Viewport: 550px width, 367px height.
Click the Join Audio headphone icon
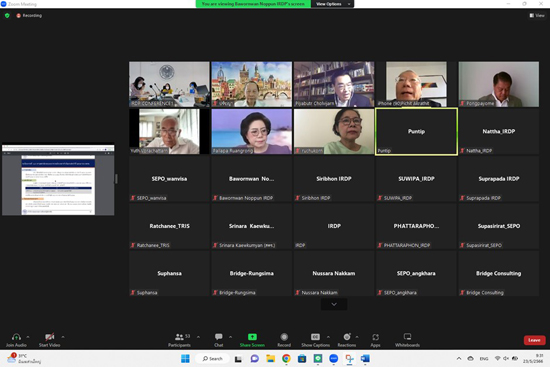(x=16, y=337)
